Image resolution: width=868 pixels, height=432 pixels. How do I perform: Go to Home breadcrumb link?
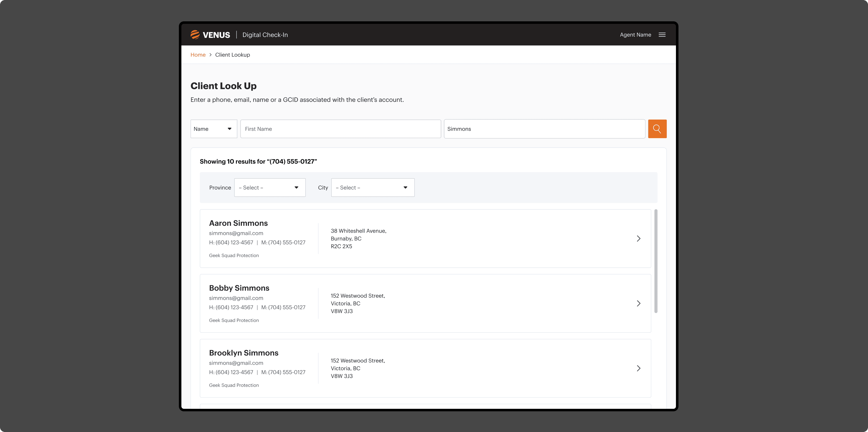[x=198, y=55]
